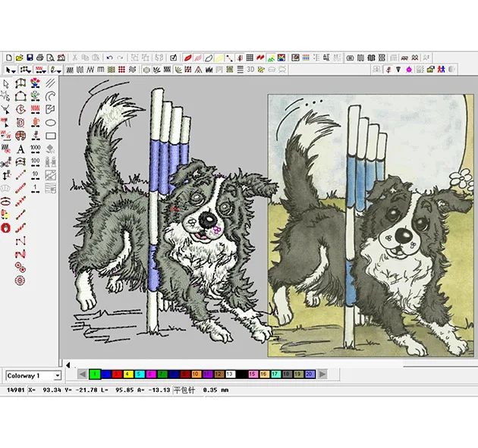Expand the pen digitizing tool dropdown

(59, 70)
